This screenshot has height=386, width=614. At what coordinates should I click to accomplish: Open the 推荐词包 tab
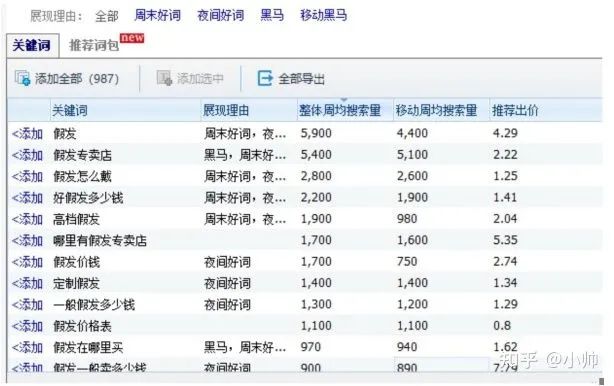[94, 45]
